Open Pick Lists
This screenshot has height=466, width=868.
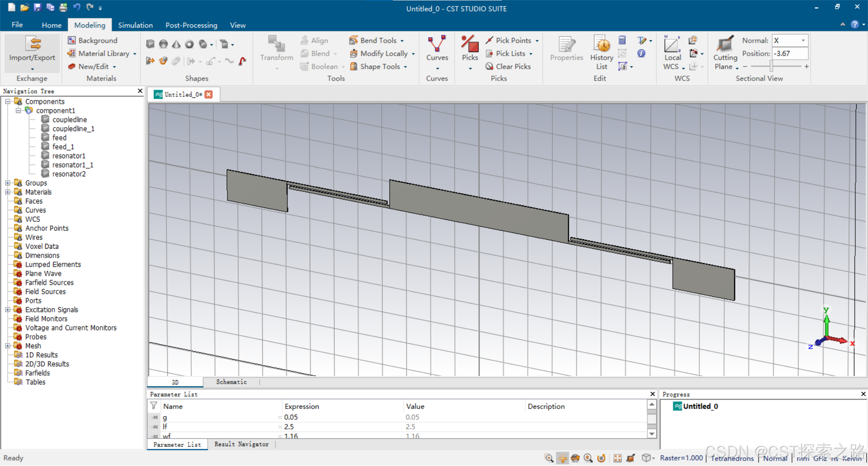(509, 53)
